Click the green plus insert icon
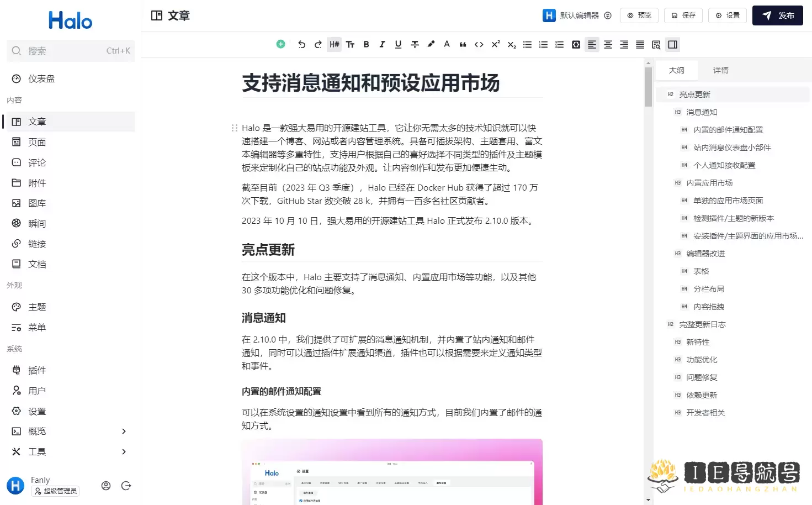The image size is (812, 505). click(x=280, y=44)
